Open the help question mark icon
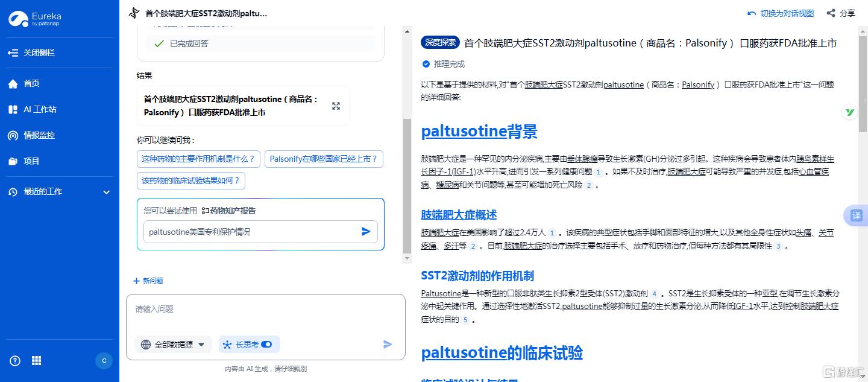 pyautogui.click(x=15, y=361)
